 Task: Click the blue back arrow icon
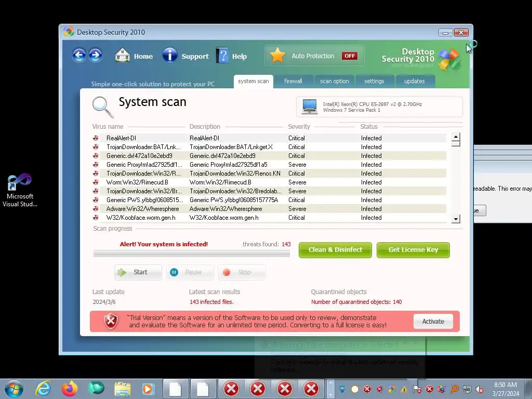click(79, 55)
